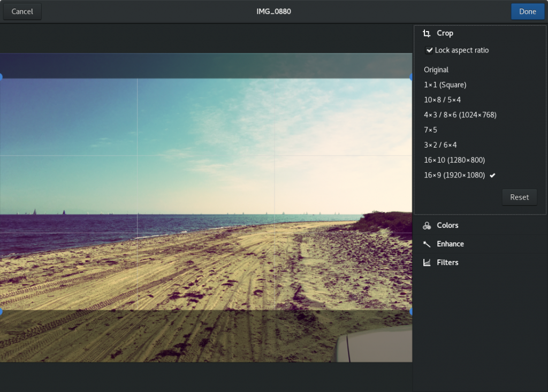The width and height of the screenshot is (548, 392).
Task: Click the top-right crop corner handle
Action: [411, 77]
